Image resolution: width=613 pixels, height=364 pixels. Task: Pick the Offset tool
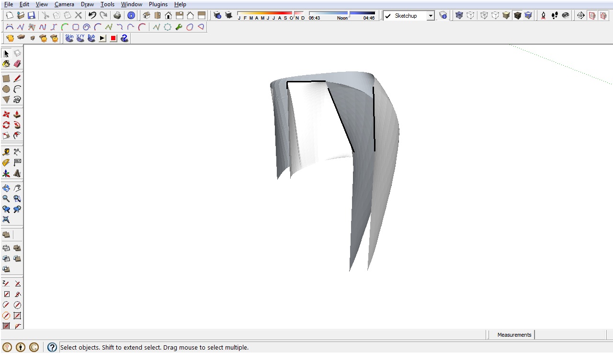pyautogui.click(x=17, y=136)
